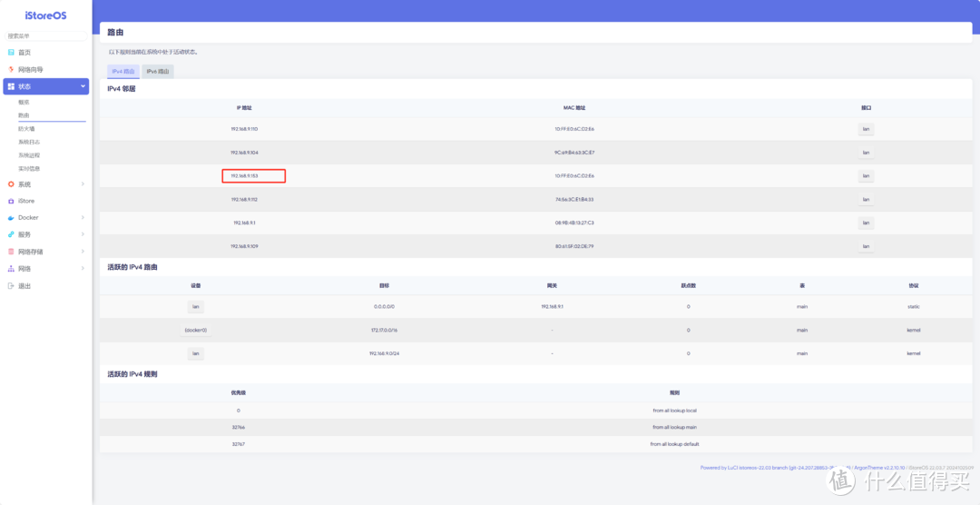Click lan badge in the 192.168.9.1 neighbor row
980x505 pixels.
point(866,223)
